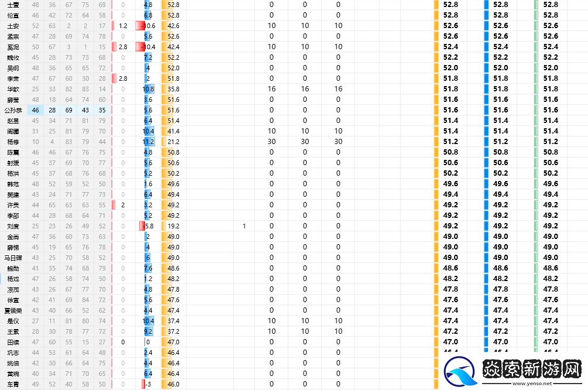Select the 马日磾 name cell
This screenshot has height=390, width=588.
point(13,258)
